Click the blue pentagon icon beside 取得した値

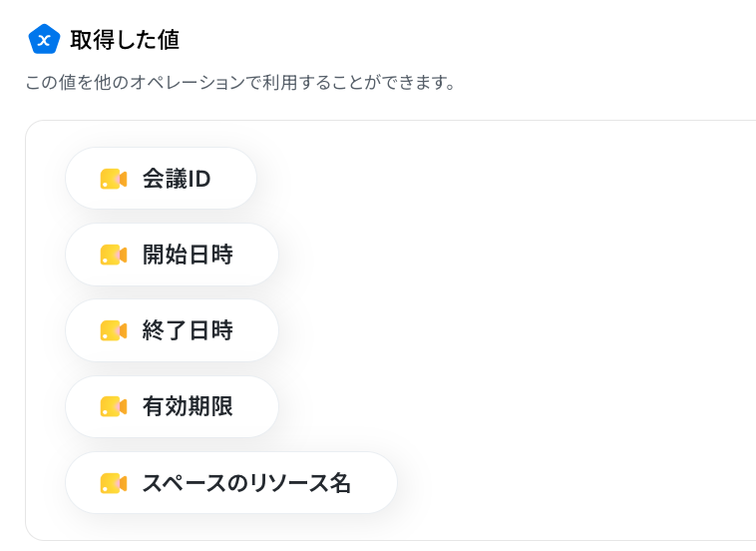44,39
